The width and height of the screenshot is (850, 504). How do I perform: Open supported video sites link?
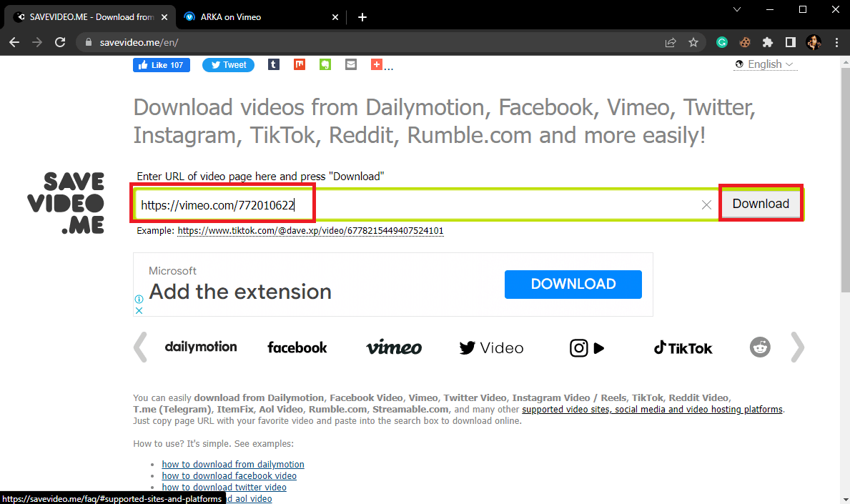click(652, 410)
